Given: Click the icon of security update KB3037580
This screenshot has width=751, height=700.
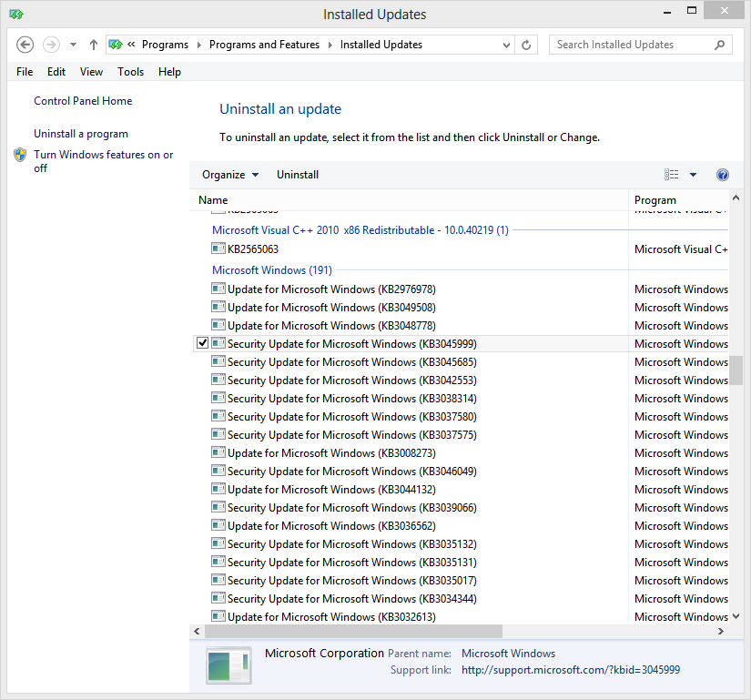Looking at the screenshot, I should coord(218,416).
